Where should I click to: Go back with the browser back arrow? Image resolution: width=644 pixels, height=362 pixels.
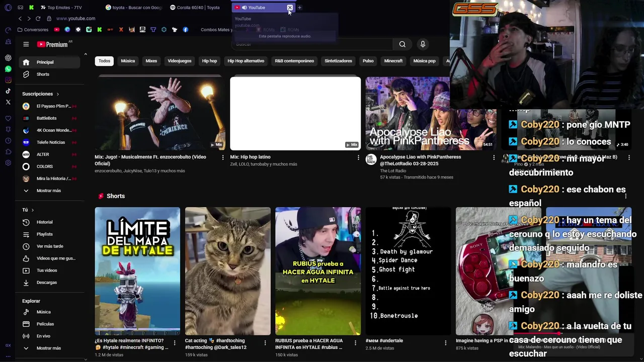[x=20, y=19]
